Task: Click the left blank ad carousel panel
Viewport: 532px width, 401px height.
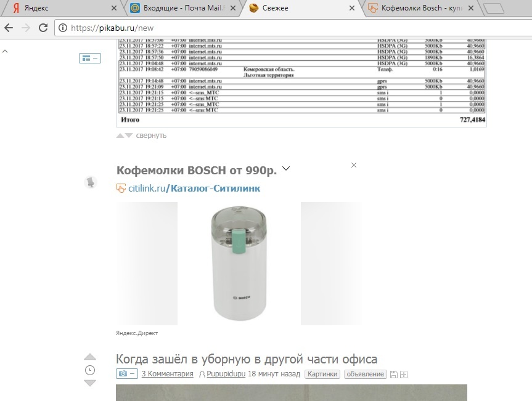Action: tap(147, 264)
